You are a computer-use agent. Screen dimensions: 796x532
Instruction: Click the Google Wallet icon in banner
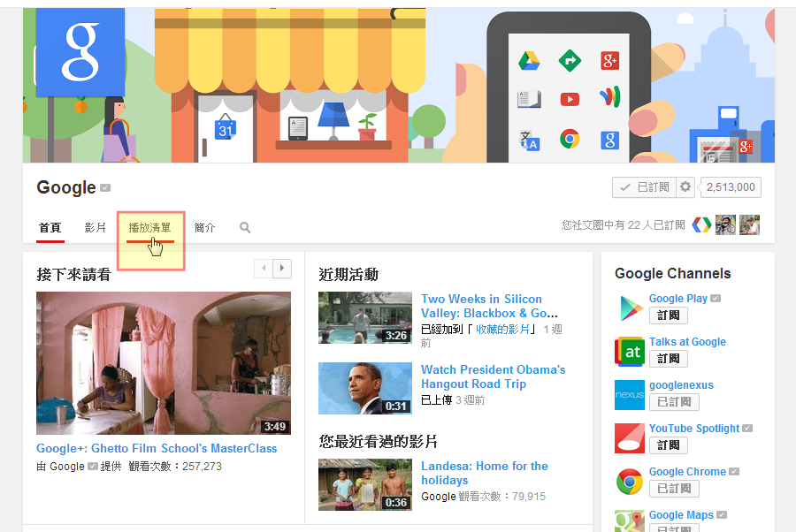(609, 97)
